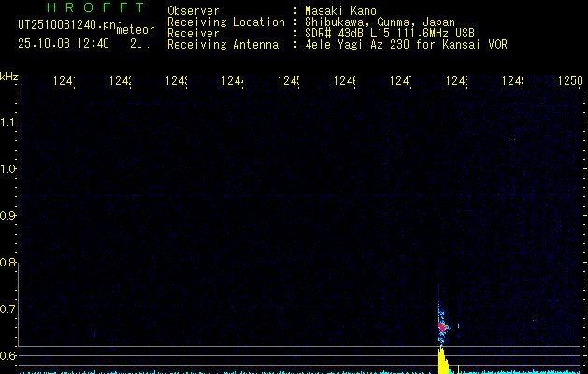Click the 0.6 kHz frequency tick
This screenshot has height=374, width=588.
tap(9, 356)
